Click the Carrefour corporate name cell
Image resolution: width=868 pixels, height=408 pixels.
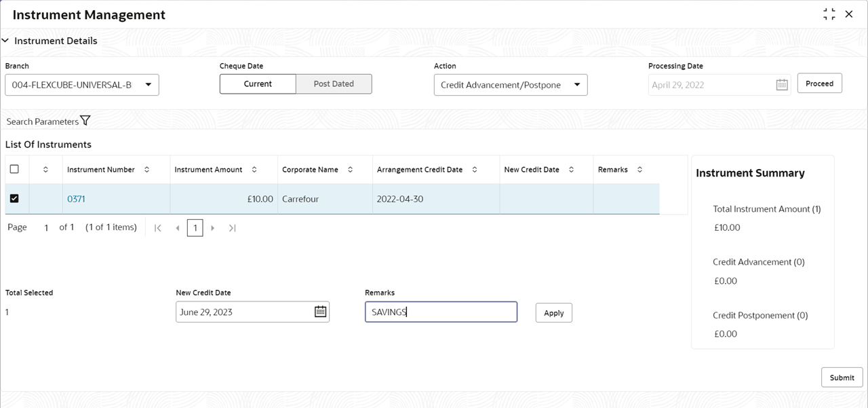pos(325,199)
